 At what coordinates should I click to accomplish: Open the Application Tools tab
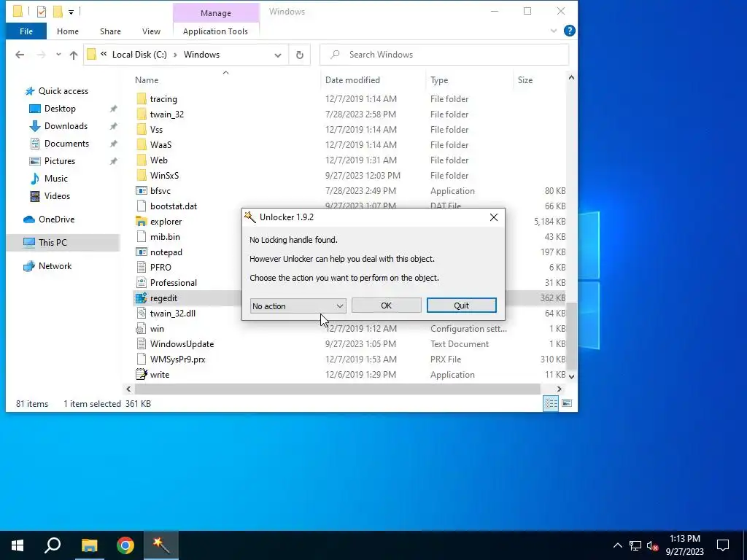click(x=215, y=31)
